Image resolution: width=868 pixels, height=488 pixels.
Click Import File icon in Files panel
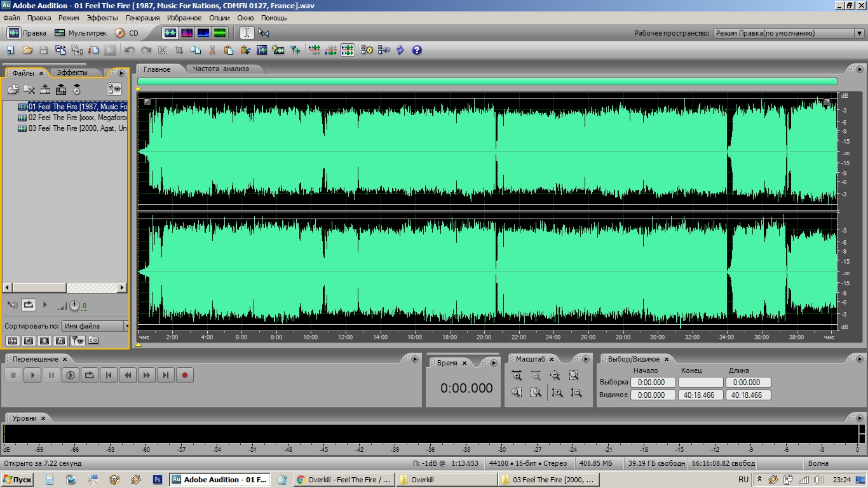click(x=13, y=90)
